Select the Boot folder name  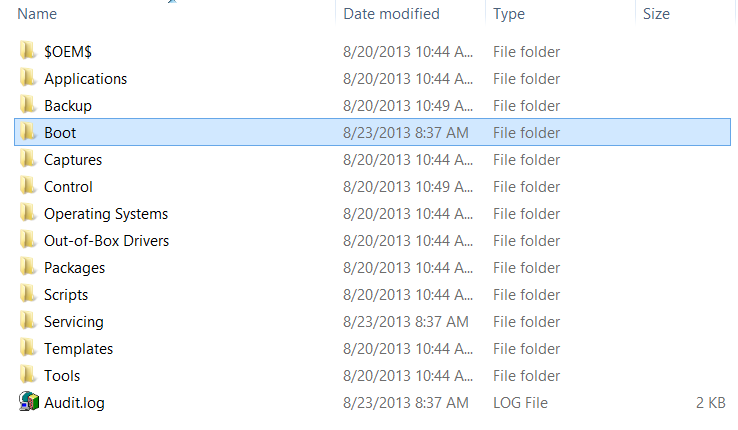(x=60, y=132)
